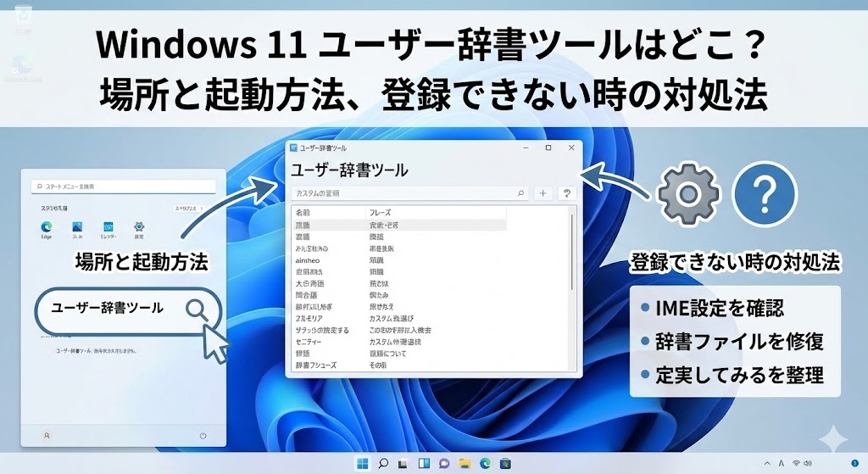Open the Photos app in Start menu
Screen dimensions: 868x474
click(x=77, y=229)
